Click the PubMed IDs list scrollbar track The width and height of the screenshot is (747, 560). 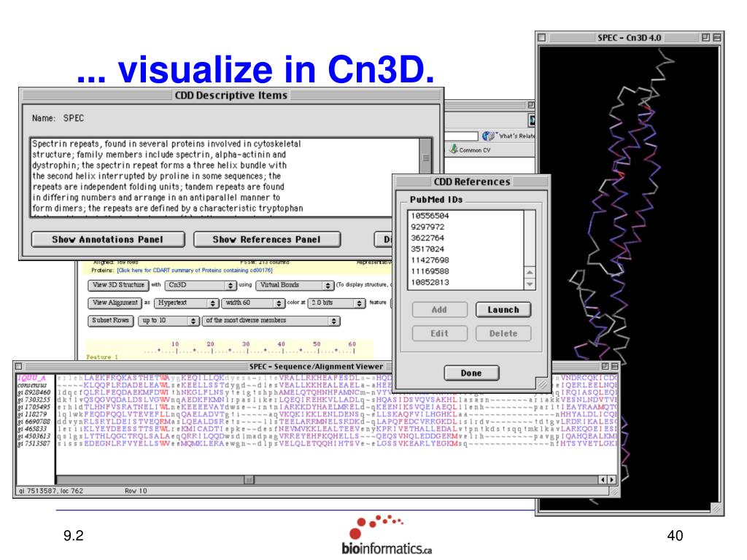(530, 238)
